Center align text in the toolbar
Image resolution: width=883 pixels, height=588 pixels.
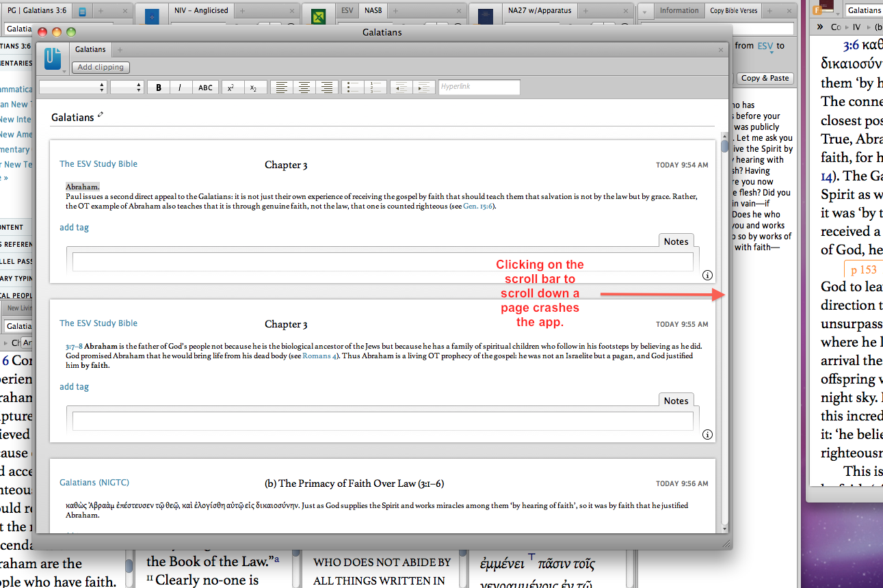tap(304, 88)
